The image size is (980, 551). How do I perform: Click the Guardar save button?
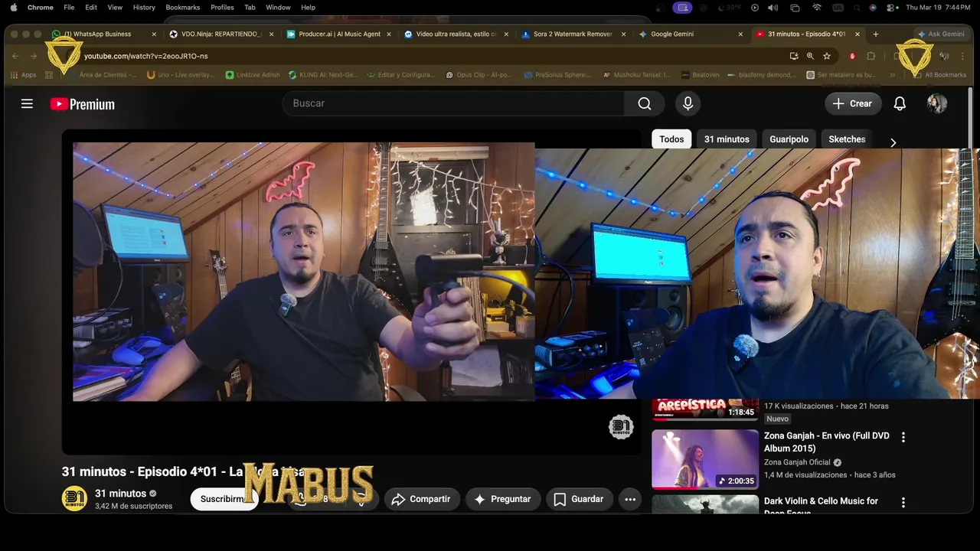pos(580,499)
